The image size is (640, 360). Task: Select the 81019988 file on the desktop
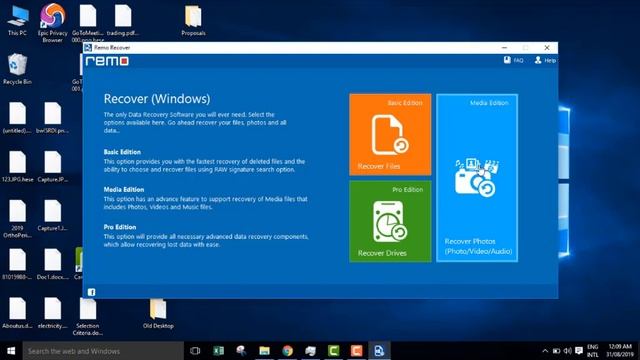[x=17, y=264]
